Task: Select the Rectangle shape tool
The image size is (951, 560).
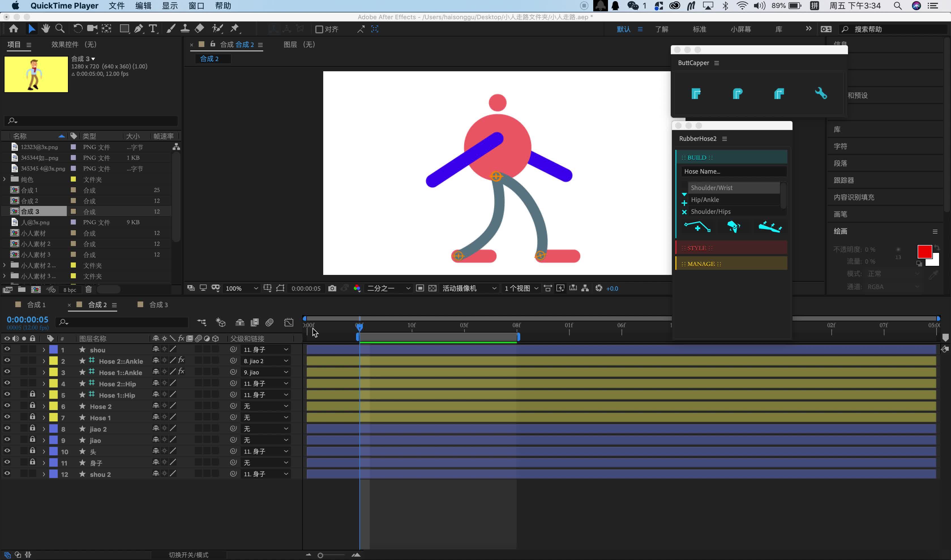Action: click(x=124, y=29)
